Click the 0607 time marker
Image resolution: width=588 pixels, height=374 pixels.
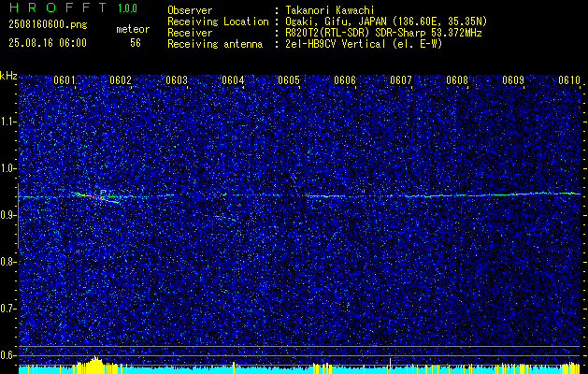click(401, 80)
